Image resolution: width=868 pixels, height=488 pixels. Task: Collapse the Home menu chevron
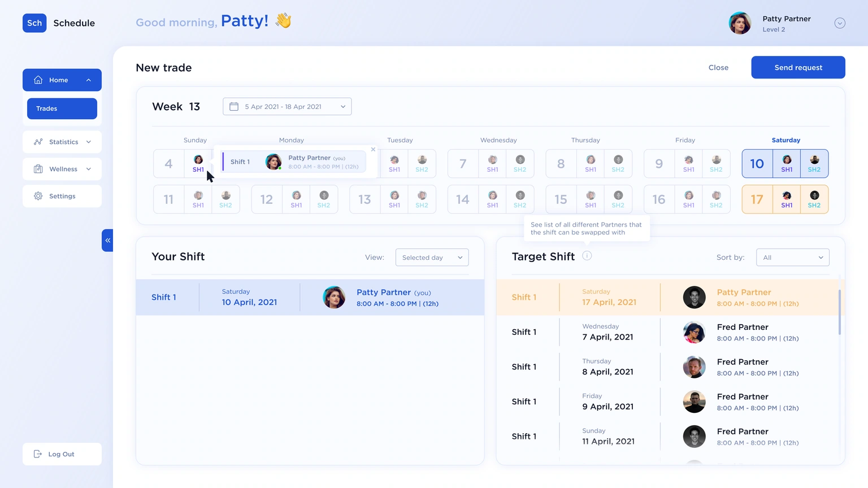point(89,80)
